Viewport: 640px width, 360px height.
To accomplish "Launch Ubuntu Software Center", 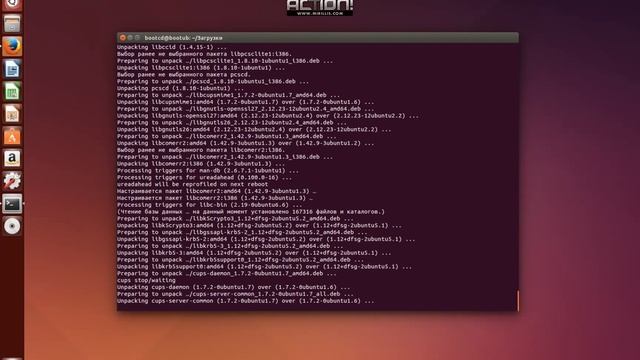I will pos(12,136).
